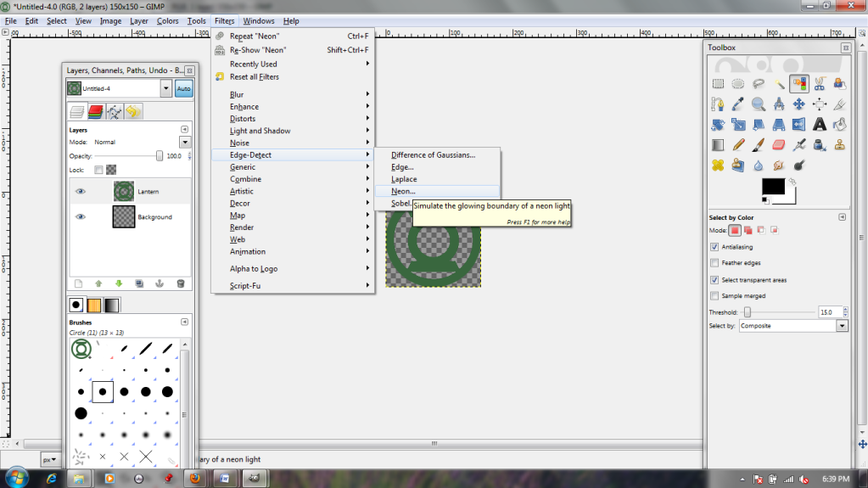The image size is (868, 488).
Task: Select the Free Select lasso tool
Action: 759,84
